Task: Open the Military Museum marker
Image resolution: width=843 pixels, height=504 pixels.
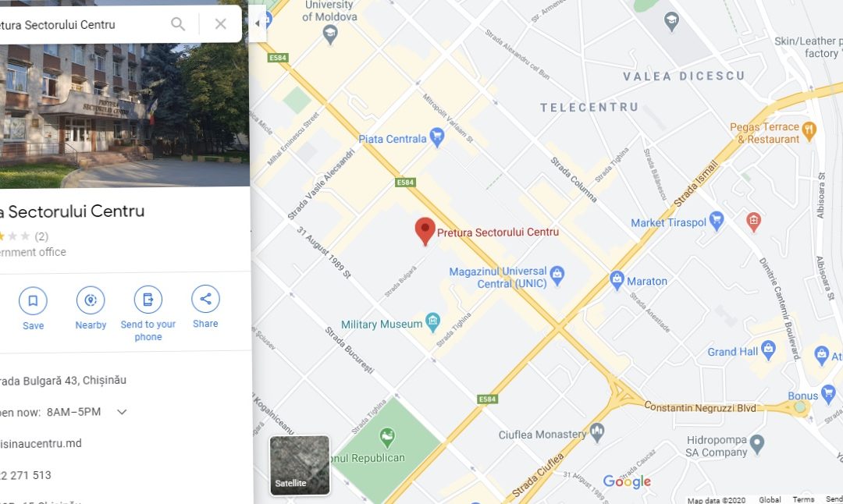Action: [432, 322]
